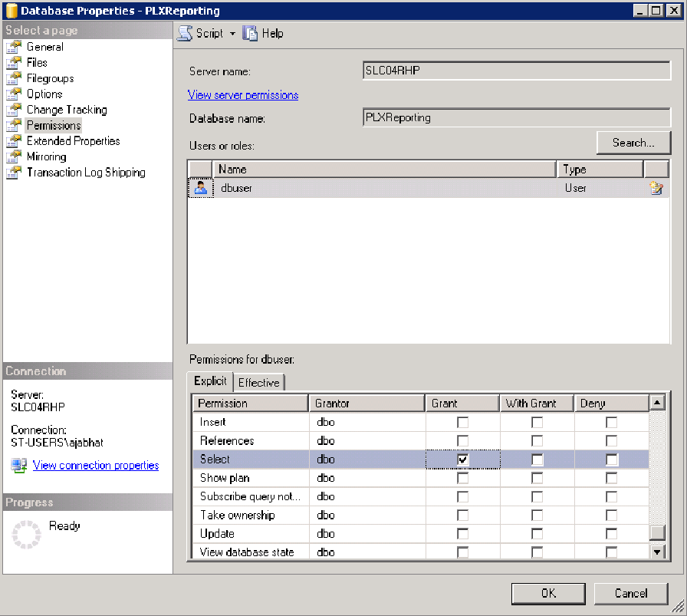Screen dimensions: 687x616
Task: Click the Transaction Log Shipping page icon
Action: coord(14,173)
